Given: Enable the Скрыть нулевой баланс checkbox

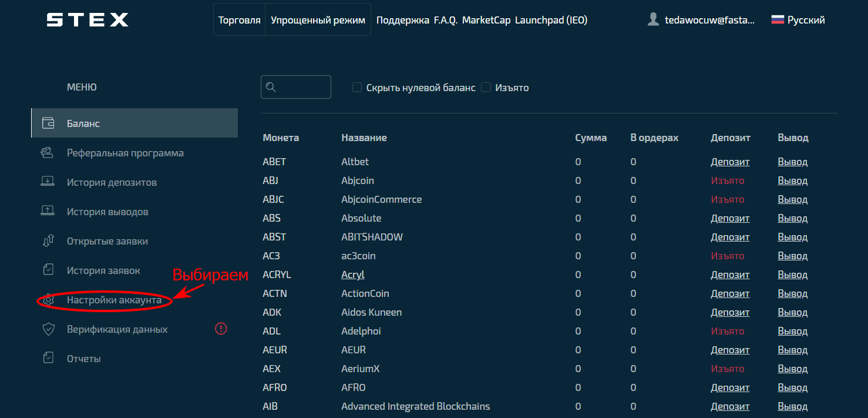Looking at the screenshot, I should (356, 88).
